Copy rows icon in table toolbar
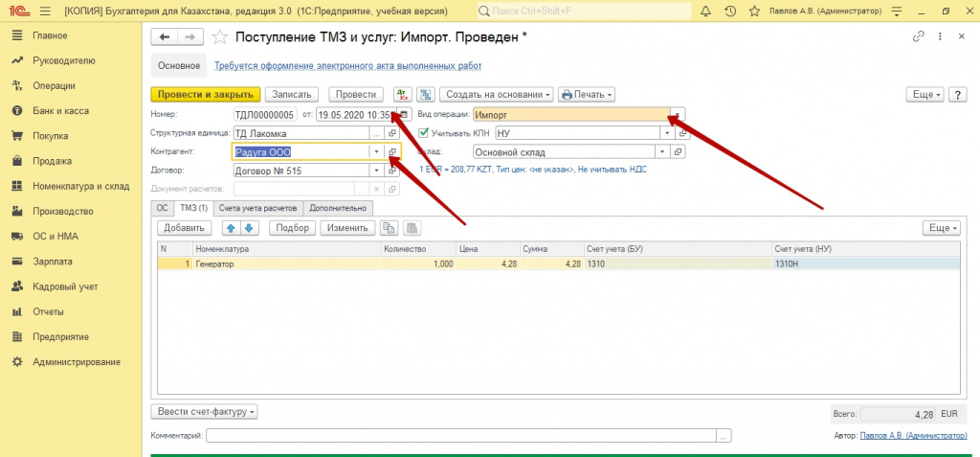The width and height of the screenshot is (980, 457). (x=389, y=228)
